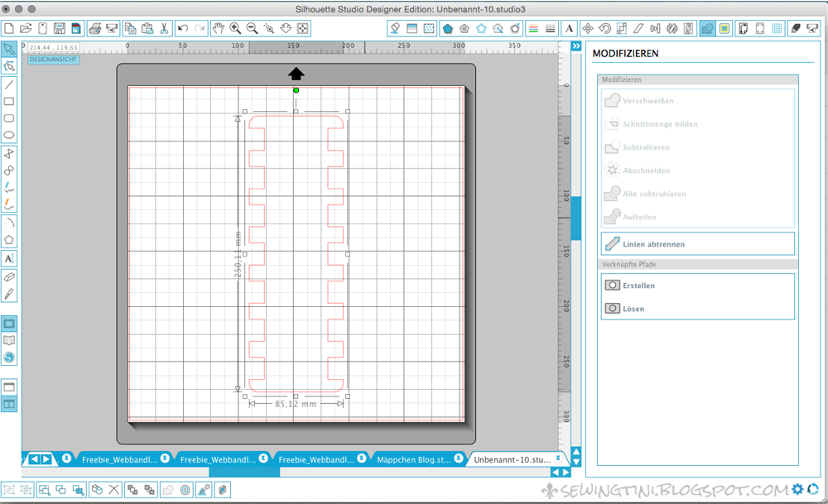Click Linien abtrennen button
828x504 pixels.
(697, 244)
